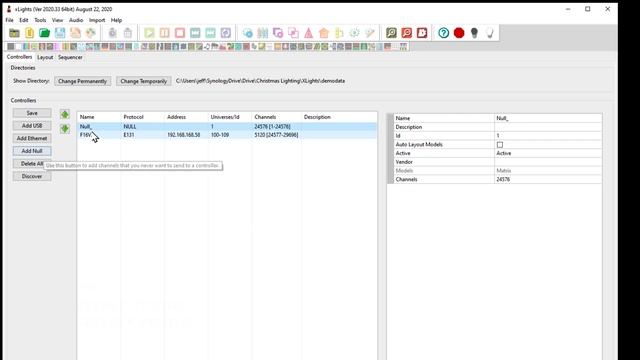Click the empty Description property value field
The image size is (640, 360).
point(548,127)
